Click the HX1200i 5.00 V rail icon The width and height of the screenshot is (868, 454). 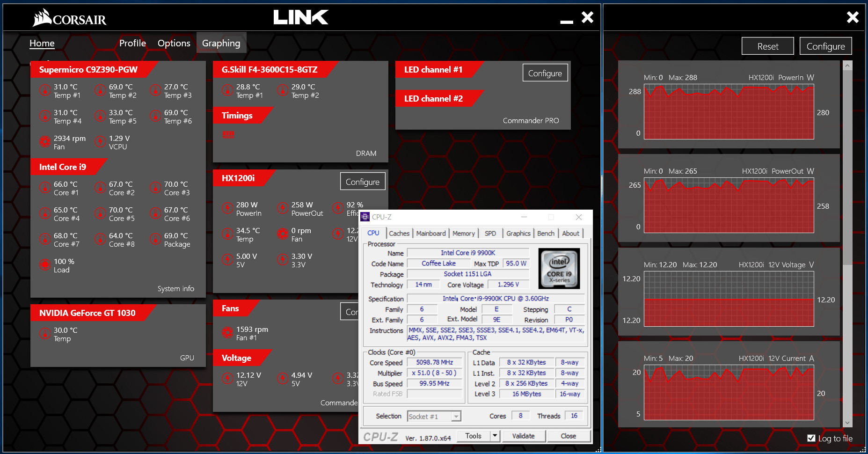227,259
